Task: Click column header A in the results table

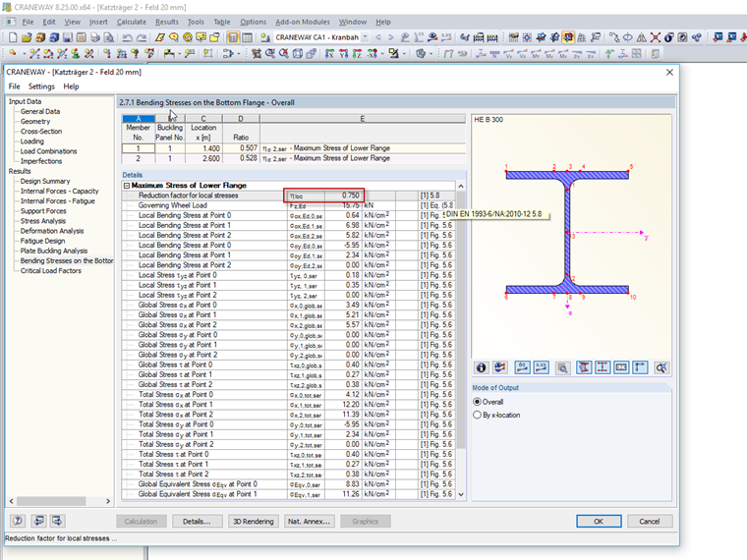Action: point(139,119)
